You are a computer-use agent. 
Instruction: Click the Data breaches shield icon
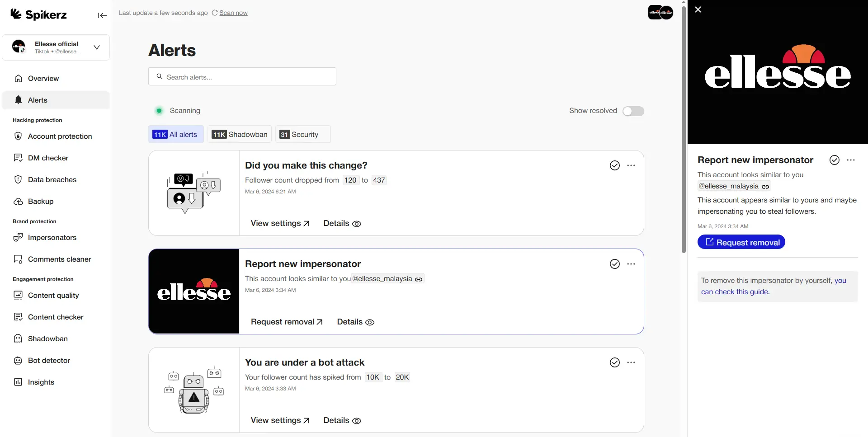18,180
